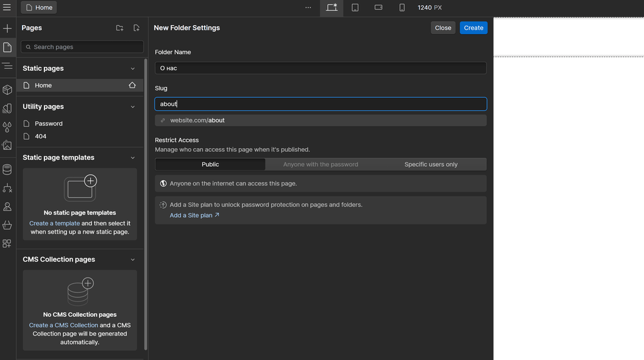Switch to mobile portrait breakpoint
The width and height of the screenshot is (644, 360).
tap(402, 8)
